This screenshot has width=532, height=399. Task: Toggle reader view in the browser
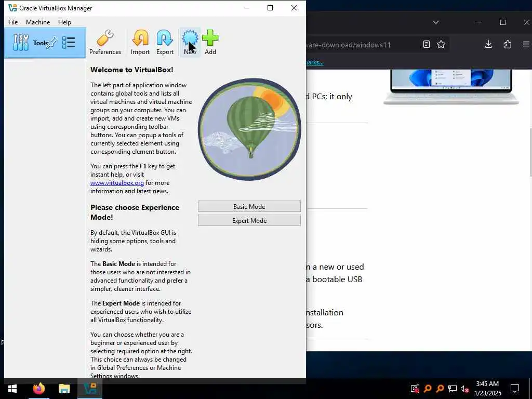[x=427, y=45]
